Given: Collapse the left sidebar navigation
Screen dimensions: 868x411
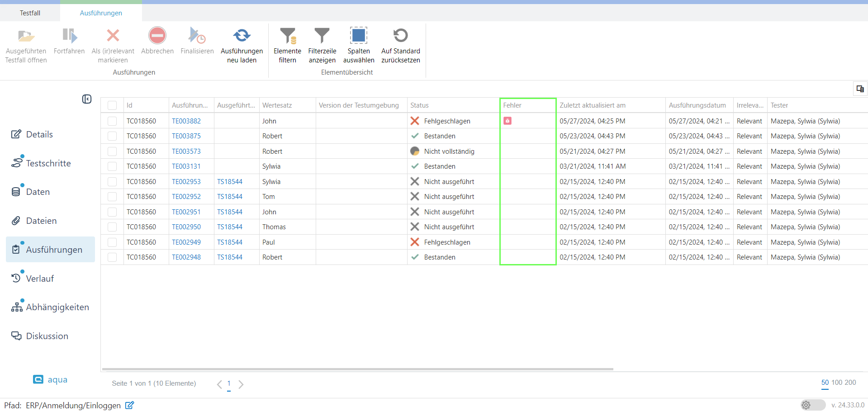Looking at the screenshot, I should (x=87, y=99).
